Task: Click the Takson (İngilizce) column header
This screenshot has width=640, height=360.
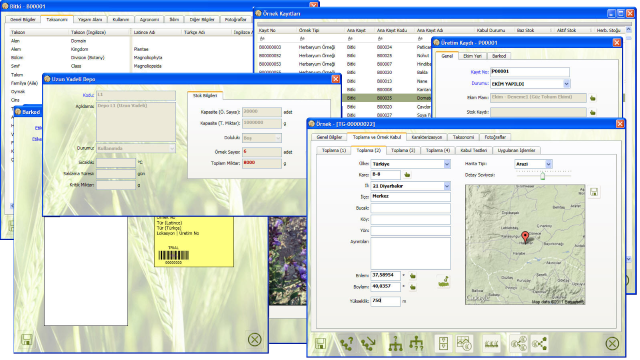Action: pos(89,32)
